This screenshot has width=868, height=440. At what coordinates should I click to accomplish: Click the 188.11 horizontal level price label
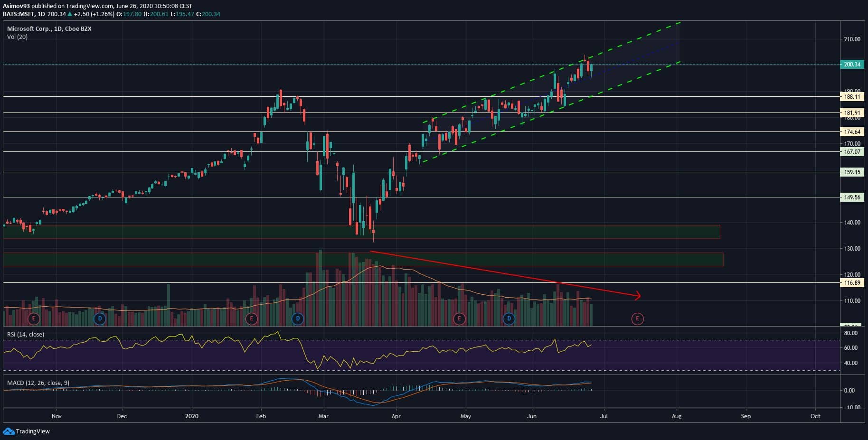tap(852, 97)
